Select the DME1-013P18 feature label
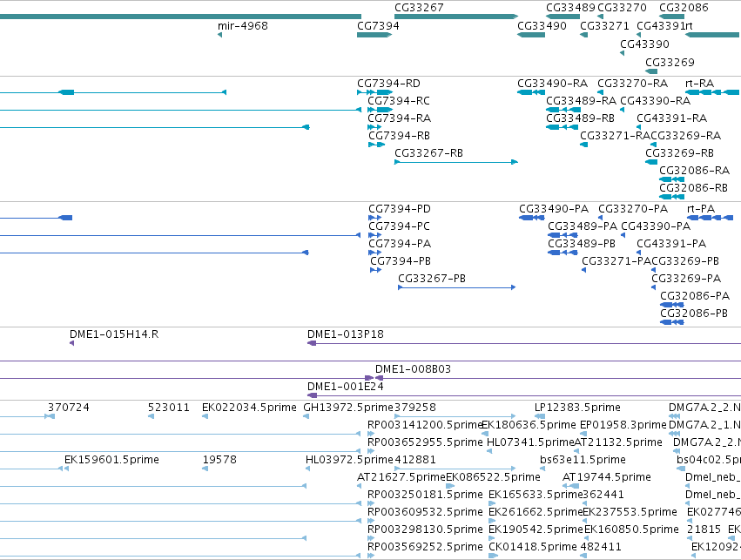The image size is (741, 560). point(346,334)
